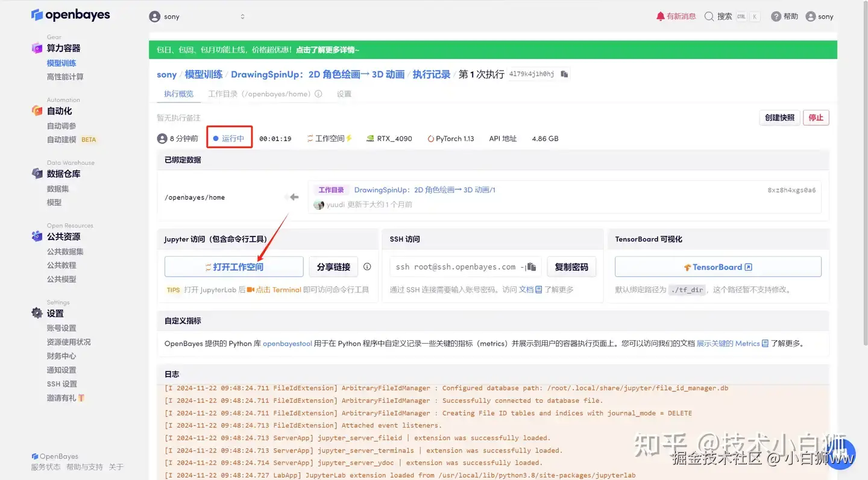This screenshot has width=868, height=480.
Task: Click the 创建快照 button
Action: click(x=779, y=118)
